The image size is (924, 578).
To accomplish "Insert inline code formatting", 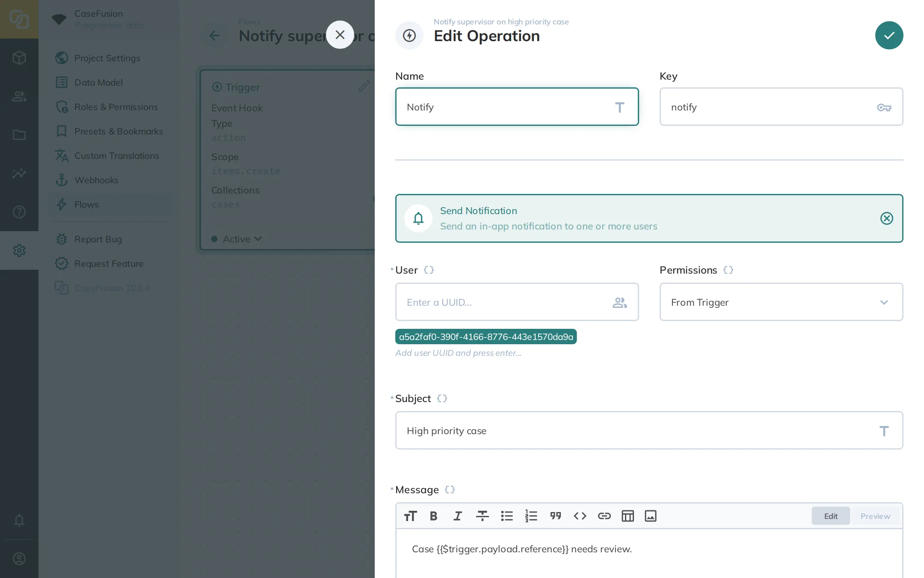I will pos(580,516).
